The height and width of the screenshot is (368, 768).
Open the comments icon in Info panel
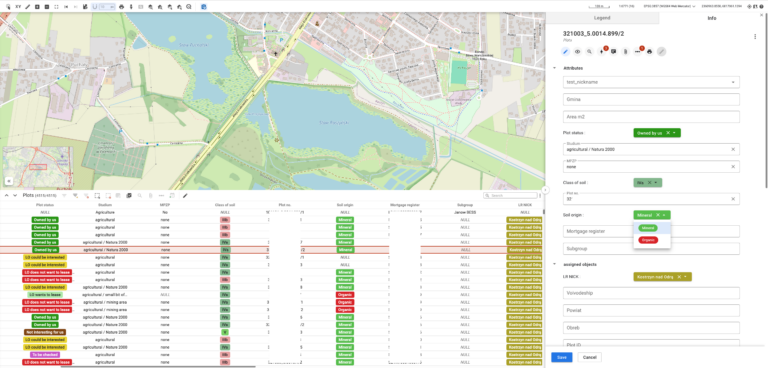tap(614, 51)
